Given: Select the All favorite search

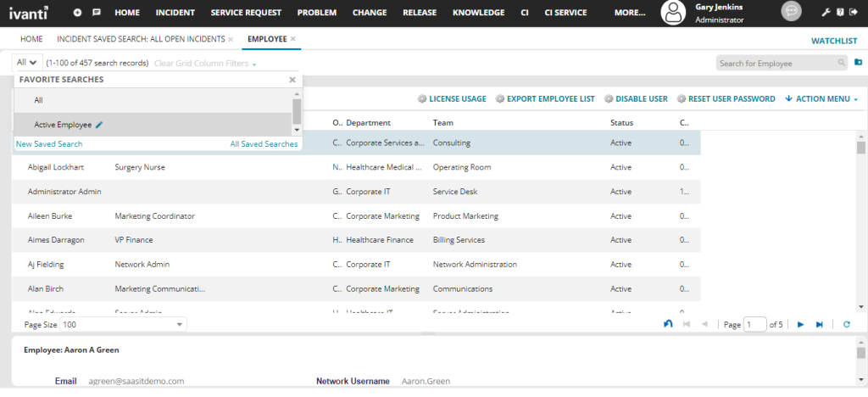Looking at the screenshot, I should [x=153, y=100].
